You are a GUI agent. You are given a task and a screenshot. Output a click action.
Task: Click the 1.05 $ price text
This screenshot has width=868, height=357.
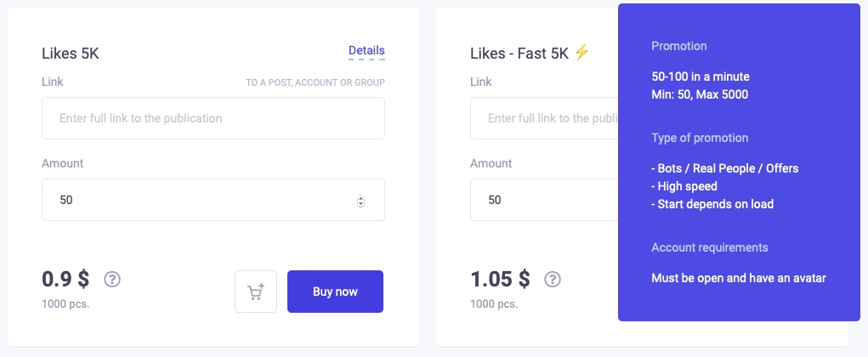click(x=500, y=279)
